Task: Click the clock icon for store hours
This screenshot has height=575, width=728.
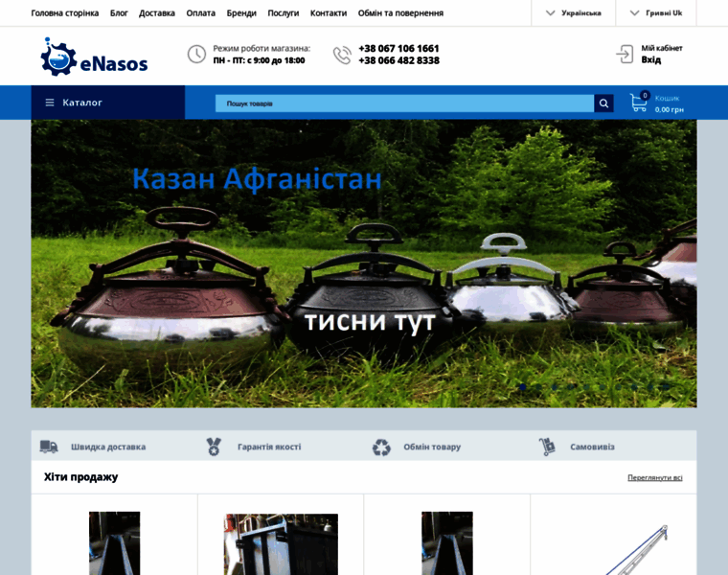Action: (x=196, y=55)
